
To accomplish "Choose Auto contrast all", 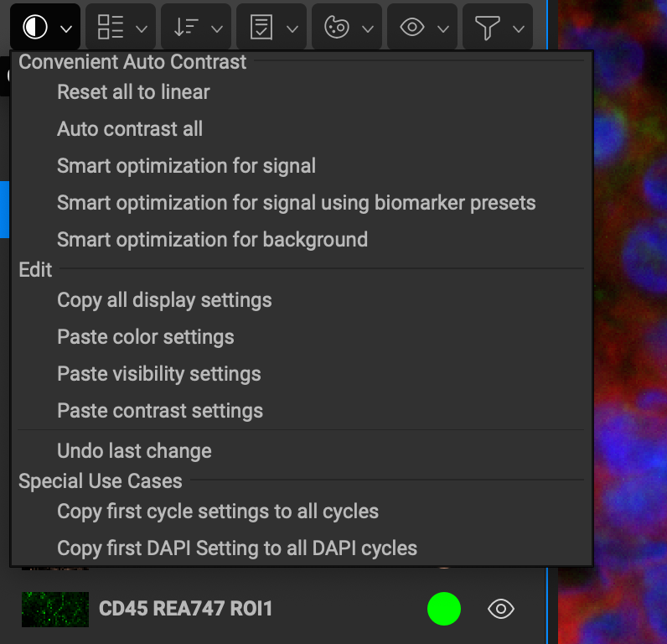I will (x=302, y=129).
